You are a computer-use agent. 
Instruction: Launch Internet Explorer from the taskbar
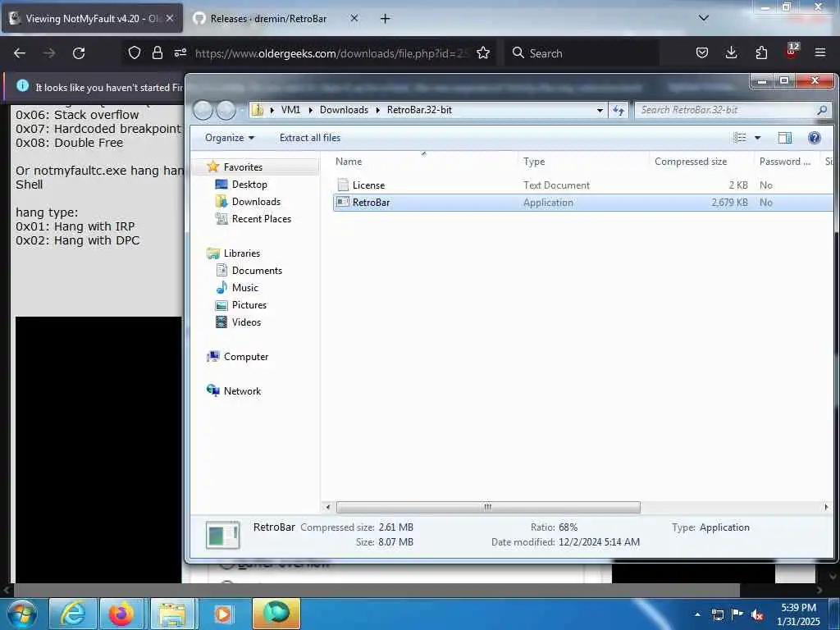click(x=73, y=614)
